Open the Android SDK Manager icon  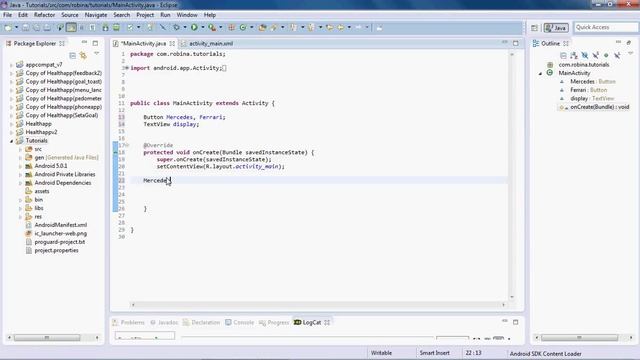pos(105,27)
